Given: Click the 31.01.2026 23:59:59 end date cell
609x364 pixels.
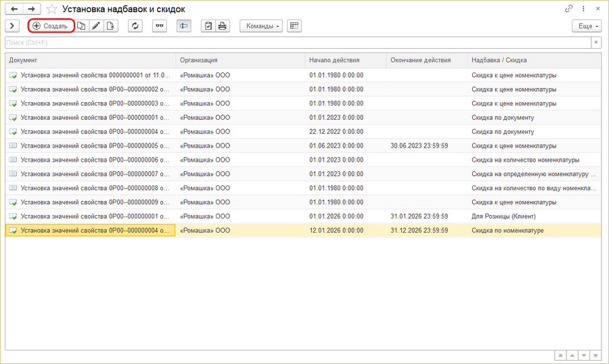Looking at the screenshot, I should coord(427,217).
